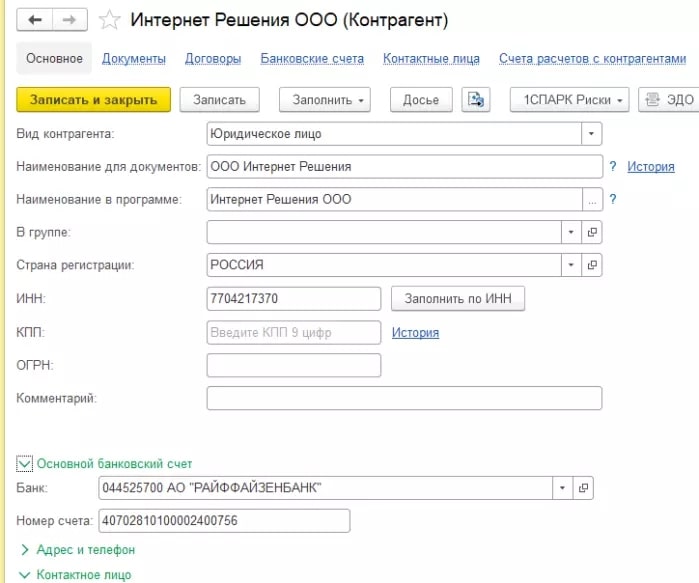Click the document attach icon next to Досье
This screenshot has height=583, width=699.
pos(476,99)
